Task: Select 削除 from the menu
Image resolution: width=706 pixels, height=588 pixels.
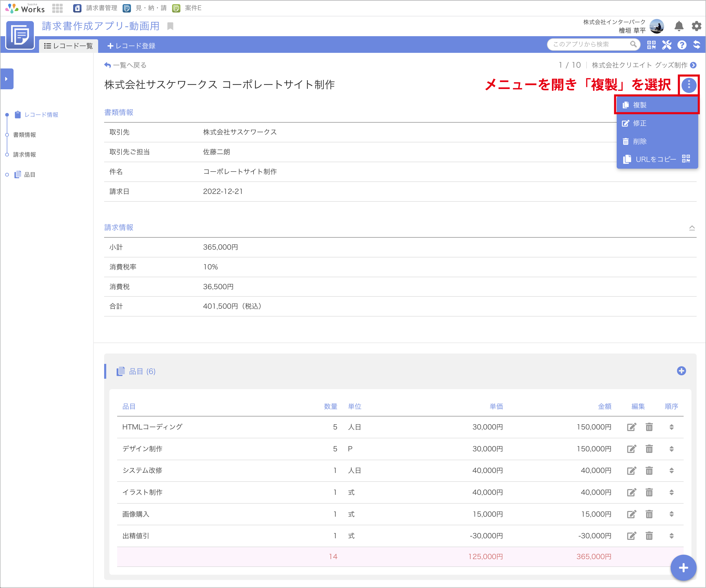Action: tap(657, 142)
